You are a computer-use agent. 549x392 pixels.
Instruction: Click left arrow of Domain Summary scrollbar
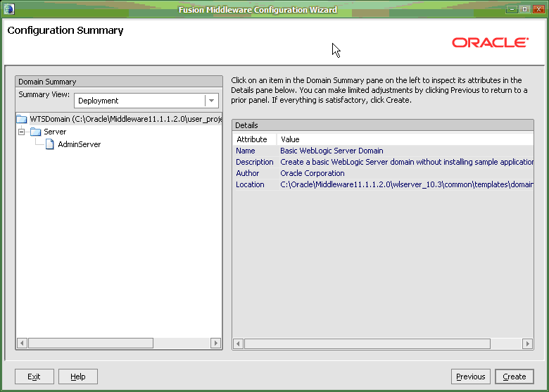coord(22,343)
